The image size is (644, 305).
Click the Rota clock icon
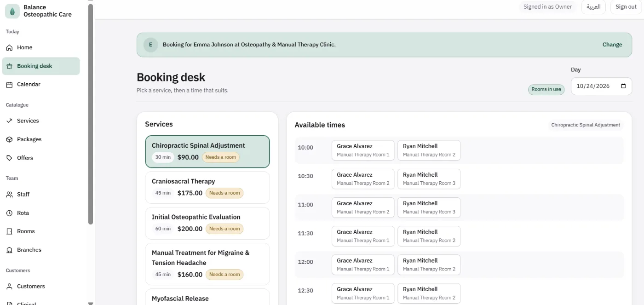[9, 213]
